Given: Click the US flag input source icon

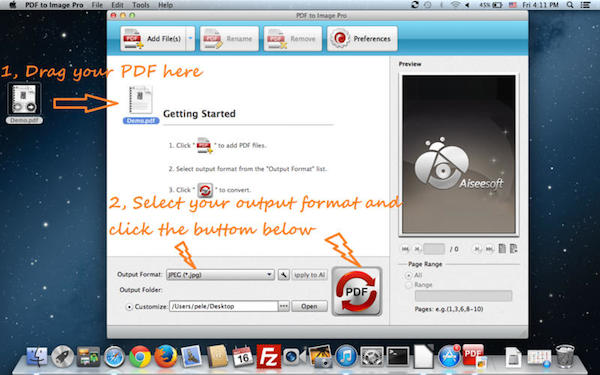Looking at the screenshot, I should pos(513,5).
